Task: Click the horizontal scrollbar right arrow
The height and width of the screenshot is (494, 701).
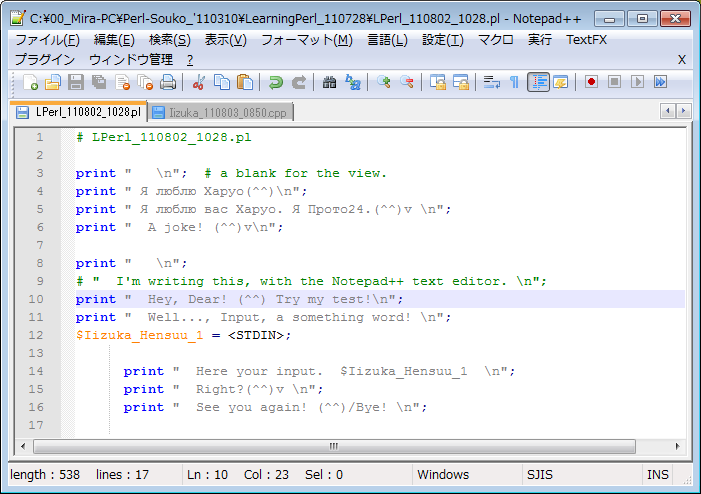Action: click(x=677, y=446)
